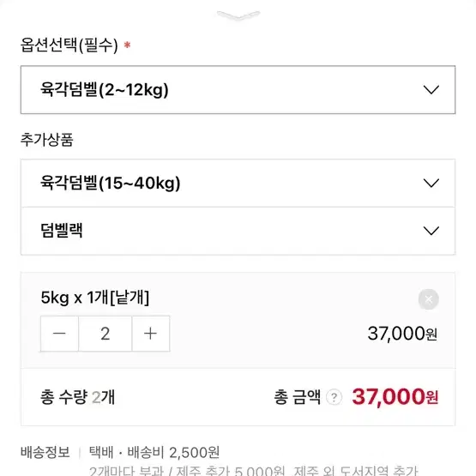The height and width of the screenshot is (476, 476).
Task: Select the 5kg x 1개[낱개] item label
Action: 95,298
